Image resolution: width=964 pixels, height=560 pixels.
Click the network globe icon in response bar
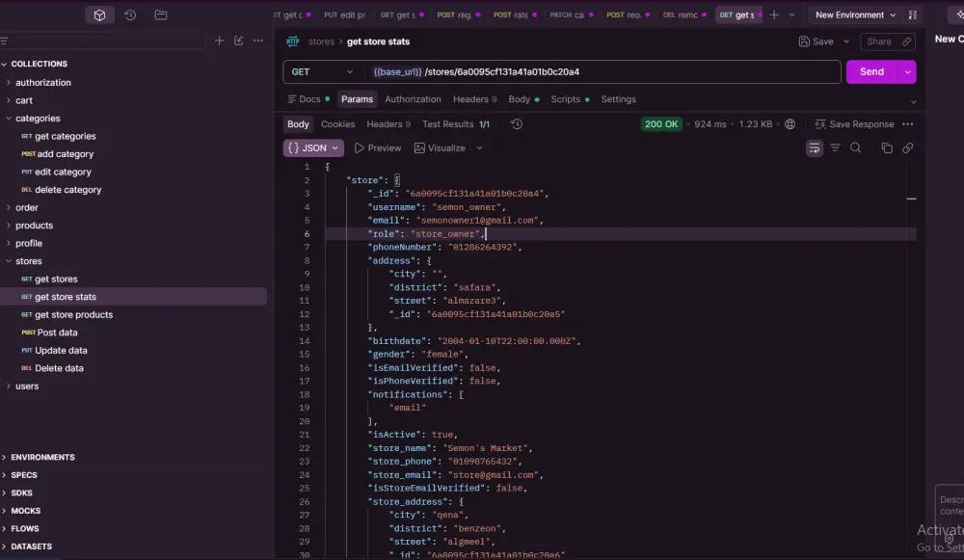coord(790,124)
